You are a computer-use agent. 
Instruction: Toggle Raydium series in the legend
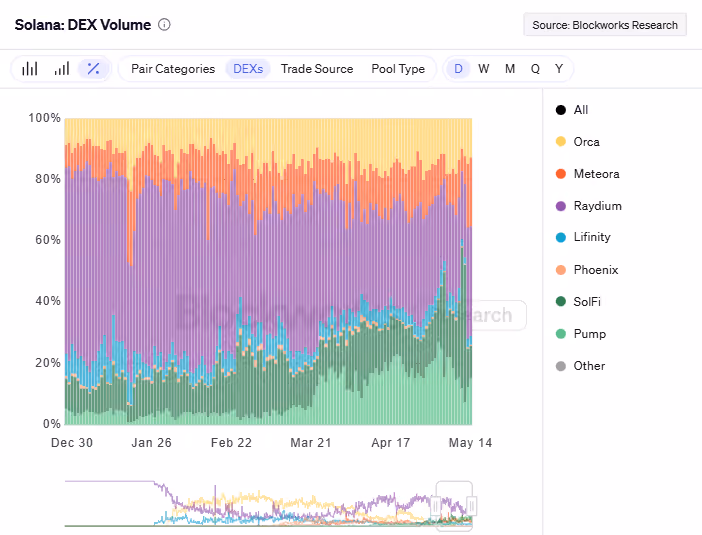tap(589, 206)
